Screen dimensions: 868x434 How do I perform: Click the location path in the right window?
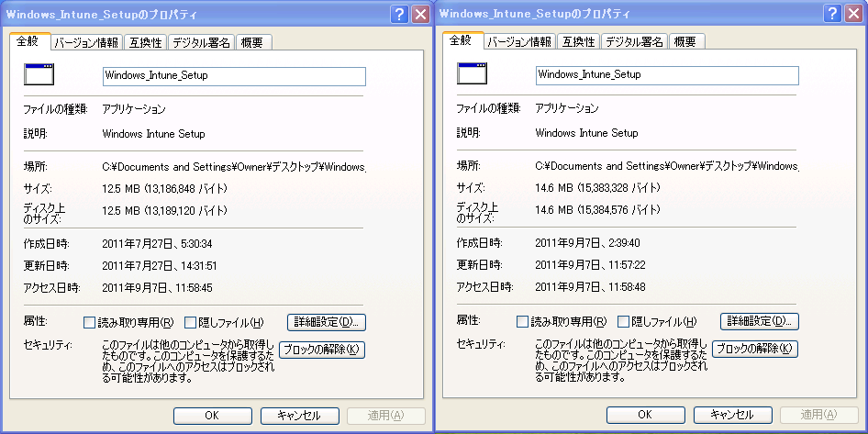(667, 166)
